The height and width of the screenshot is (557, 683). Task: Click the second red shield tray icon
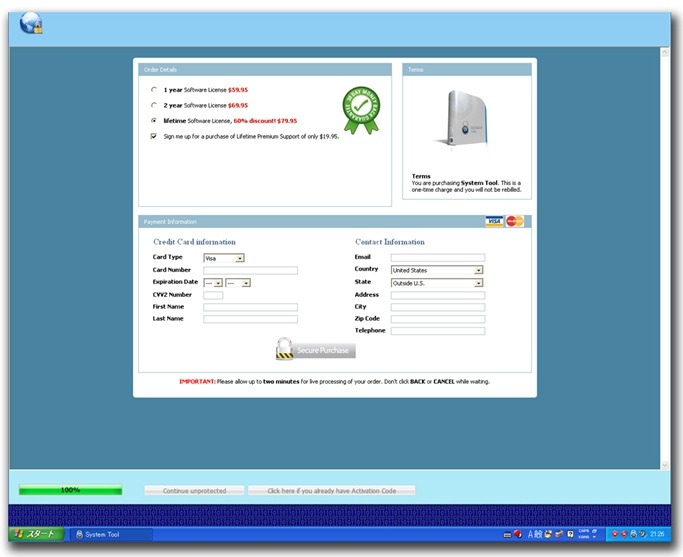tap(624, 534)
